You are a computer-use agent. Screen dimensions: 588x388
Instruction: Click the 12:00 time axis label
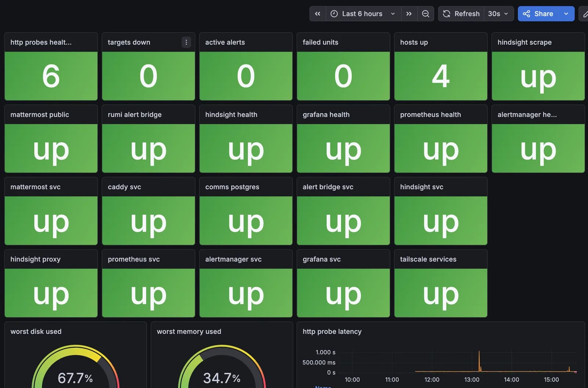[432, 380]
